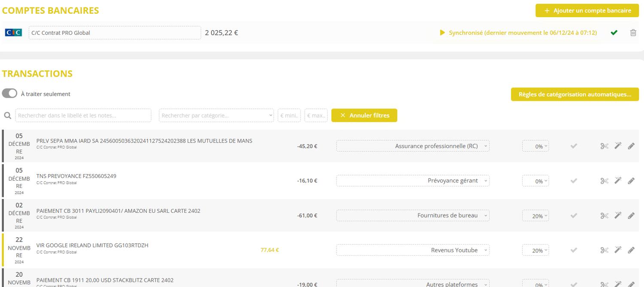Open magic wand for TNS PREVOYANCE transaction
Screen dimensions: 644x287
click(x=618, y=181)
